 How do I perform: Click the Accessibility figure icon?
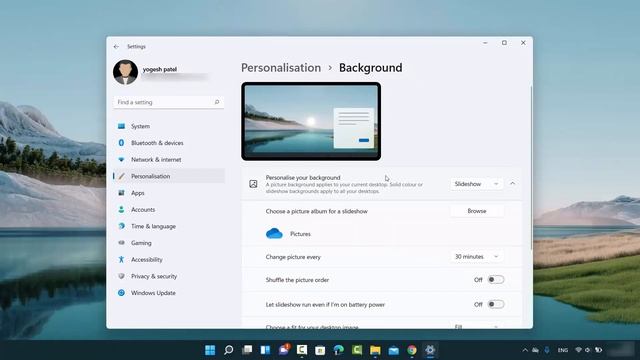(121, 259)
